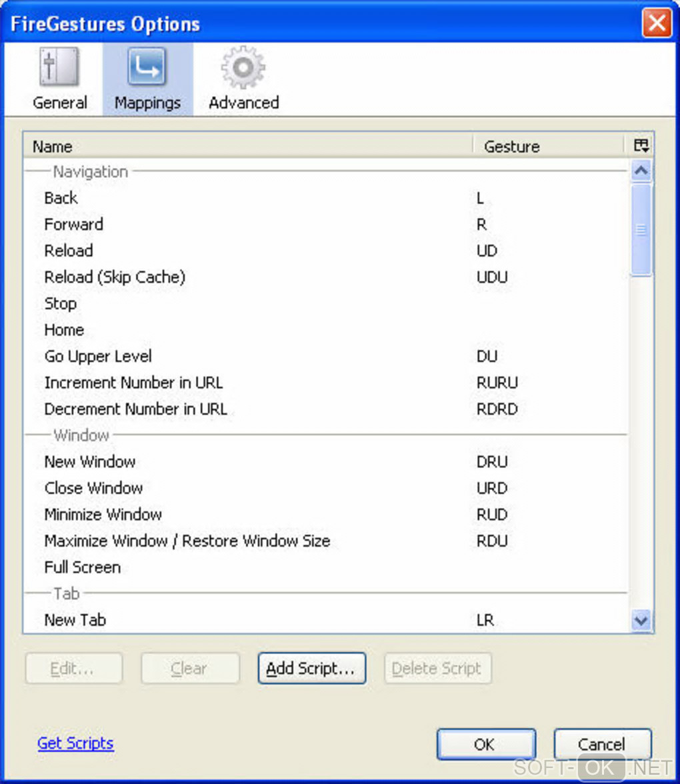Open the Advanced gear pane
The image size is (680, 784).
point(243,79)
